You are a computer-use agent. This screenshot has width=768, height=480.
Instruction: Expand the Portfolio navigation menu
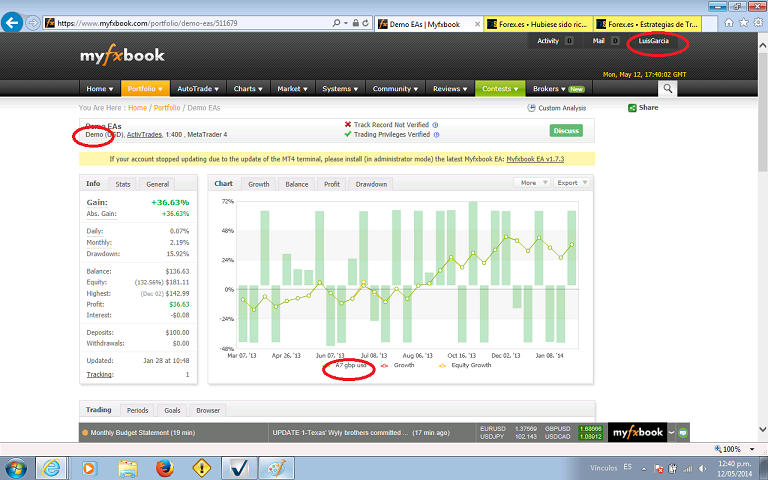click(146, 88)
